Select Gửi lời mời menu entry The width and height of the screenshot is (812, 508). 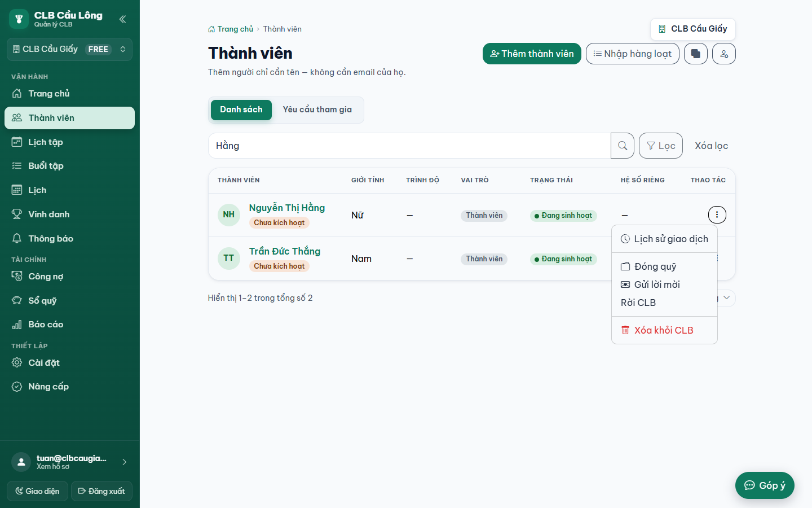click(664, 284)
